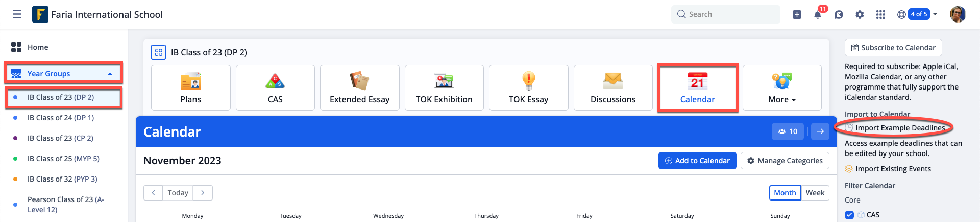Select the Month view toggle
980x222 pixels.
[785, 193]
